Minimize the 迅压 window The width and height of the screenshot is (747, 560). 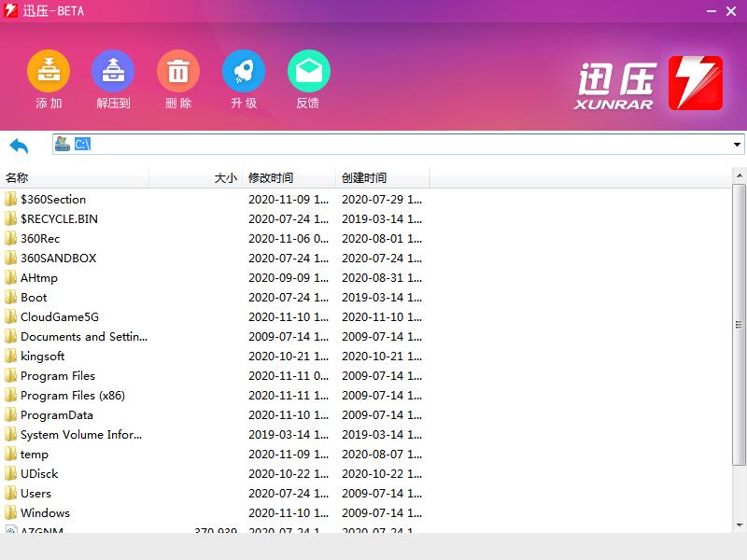click(712, 11)
